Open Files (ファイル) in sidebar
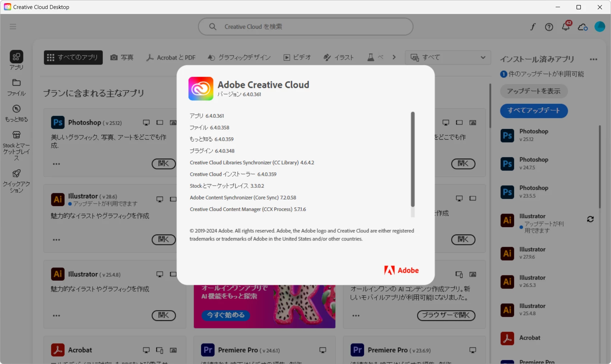 click(16, 88)
